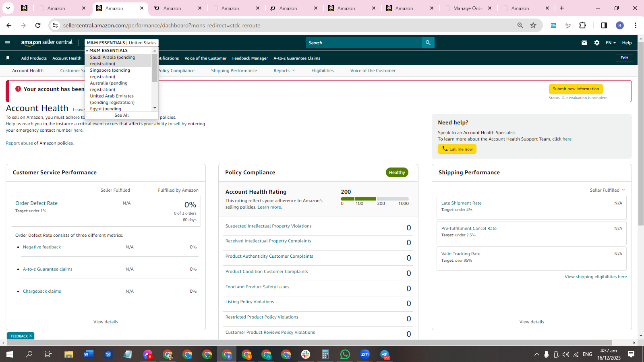Open Zoom from the taskbar
This screenshot has height=362, width=644.
pos(365,354)
